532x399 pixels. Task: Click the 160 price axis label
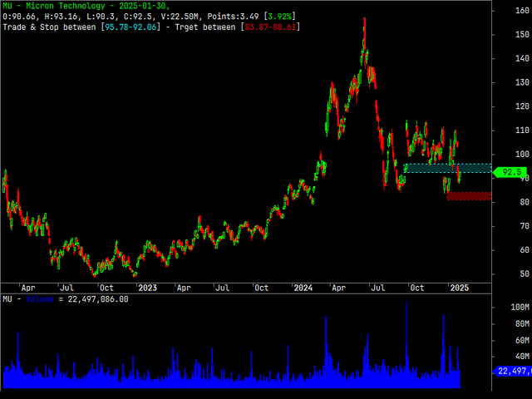click(x=522, y=11)
